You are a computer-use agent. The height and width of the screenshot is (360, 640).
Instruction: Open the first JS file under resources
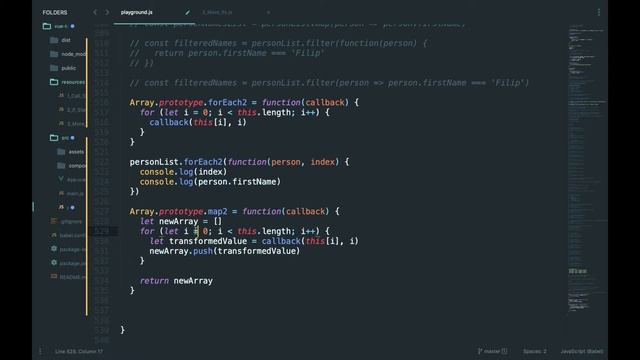coord(73,96)
